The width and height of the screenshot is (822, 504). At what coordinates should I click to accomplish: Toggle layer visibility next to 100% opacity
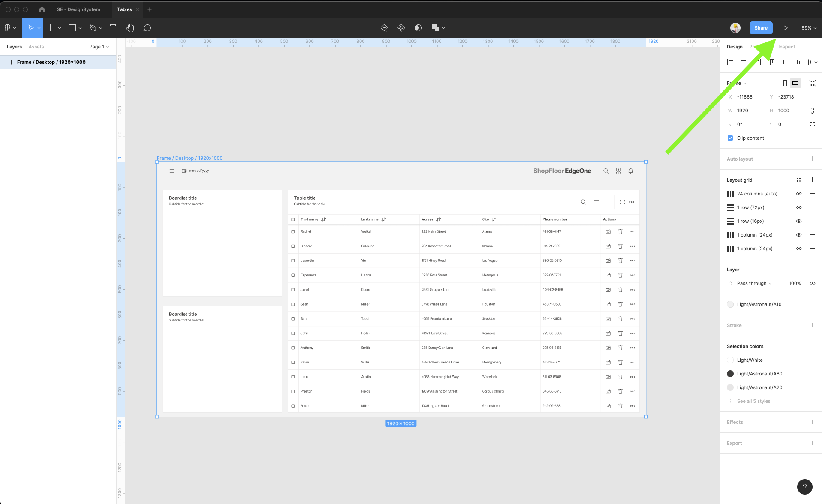click(x=812, y=283)
